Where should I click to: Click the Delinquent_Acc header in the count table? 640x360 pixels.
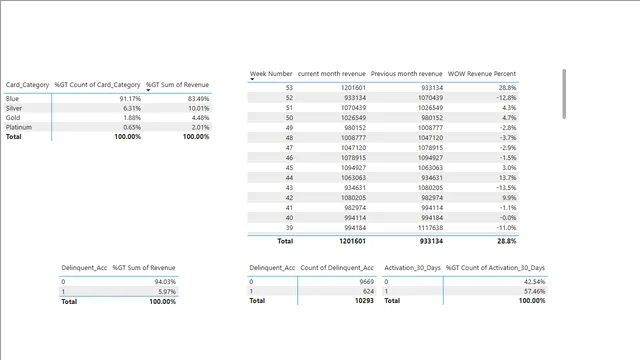[x=272, y=268]
